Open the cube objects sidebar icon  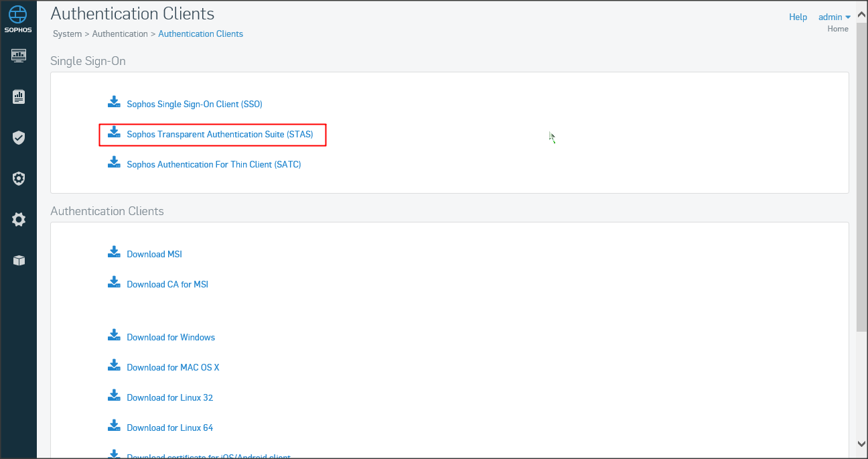tap(19, 261)
